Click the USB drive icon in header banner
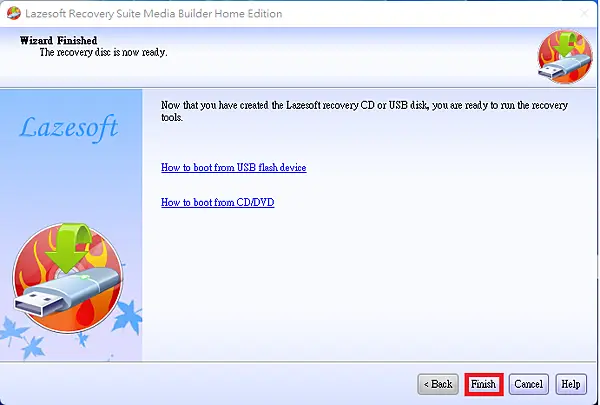 click(565, 57)
